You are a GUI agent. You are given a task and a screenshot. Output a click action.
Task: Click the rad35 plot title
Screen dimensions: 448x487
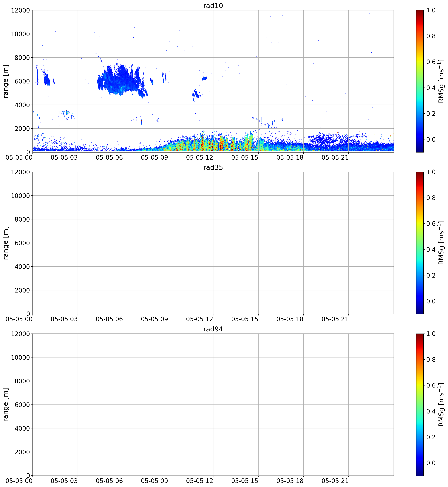pyautogui.click(x=213, y=167)
